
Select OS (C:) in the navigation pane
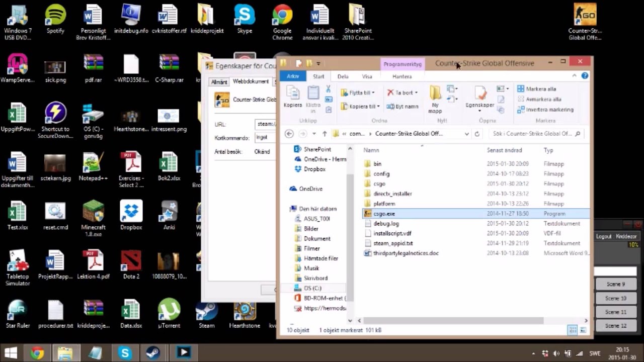[x=312, y=288]
